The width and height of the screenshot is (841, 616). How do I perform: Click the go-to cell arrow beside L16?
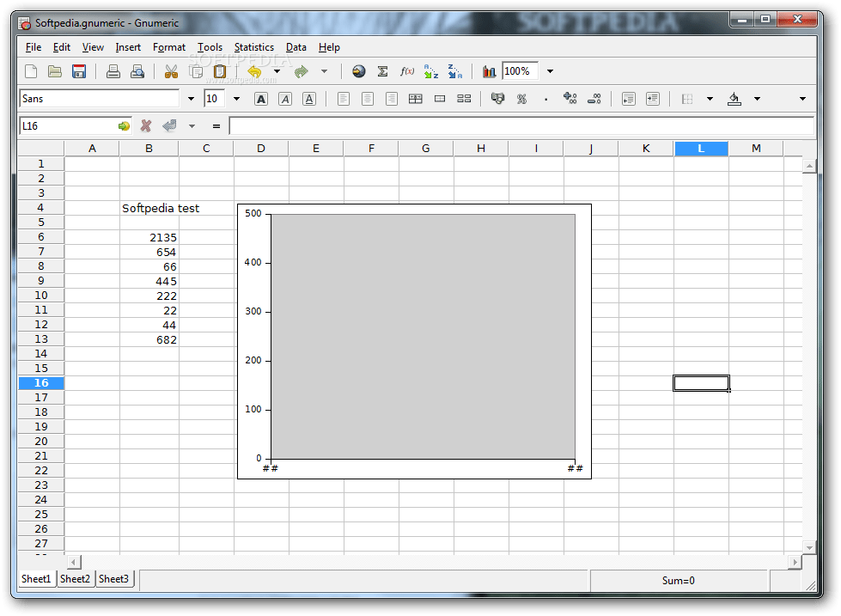pyautogui.click(x=124, y=126)
